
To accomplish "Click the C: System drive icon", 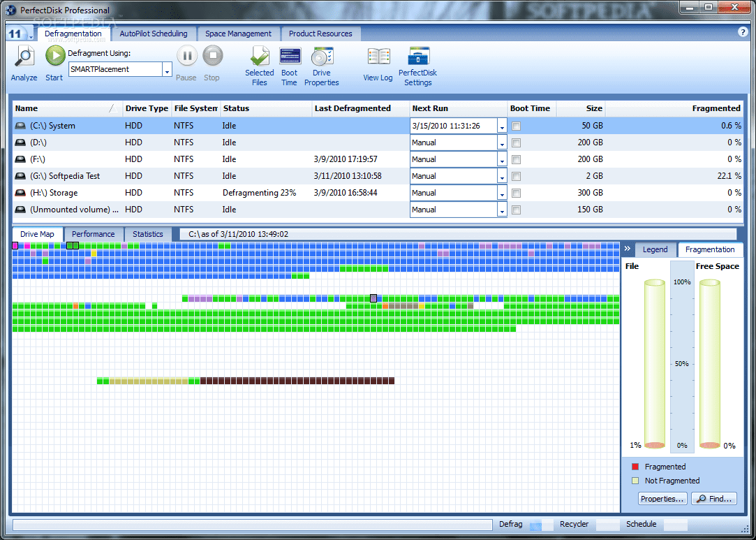I will click(x=20, y=126).
